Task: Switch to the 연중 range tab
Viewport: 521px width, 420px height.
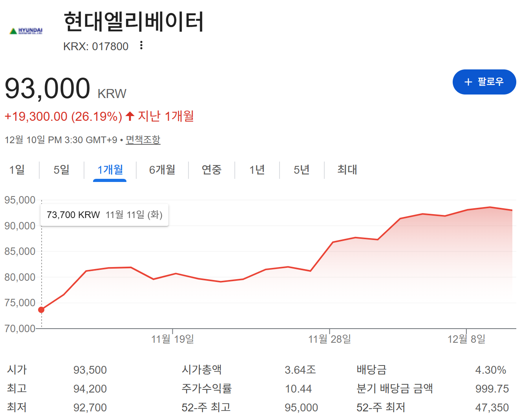Action: (x=212, y=170)
